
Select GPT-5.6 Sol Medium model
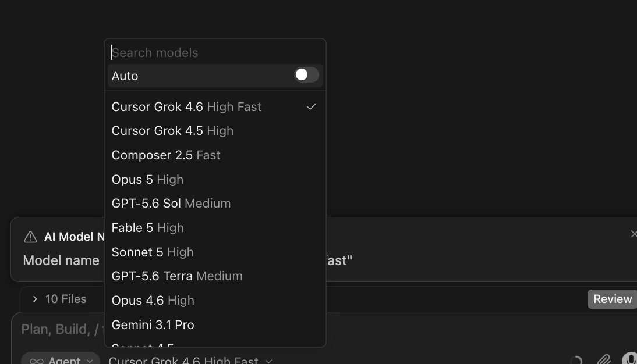(215, 204)
